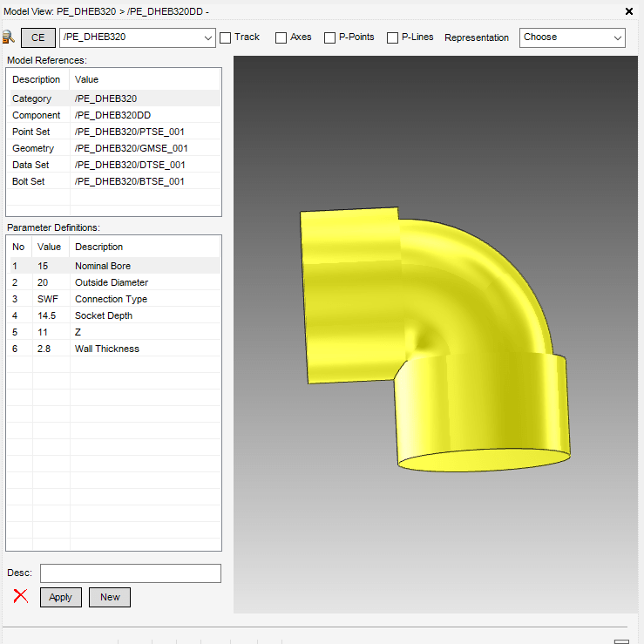
Task: Click into the Desc text field
Action: (131, 573)
